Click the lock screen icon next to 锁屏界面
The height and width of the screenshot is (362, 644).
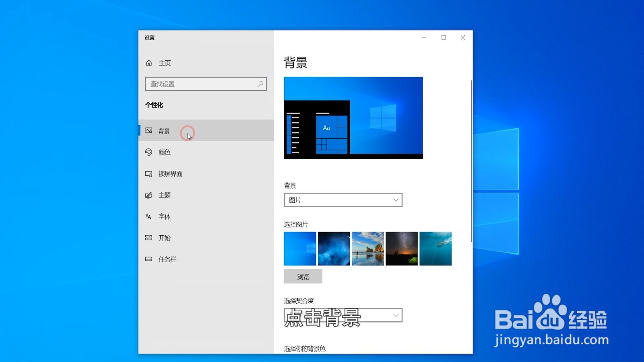click(149, 174)
